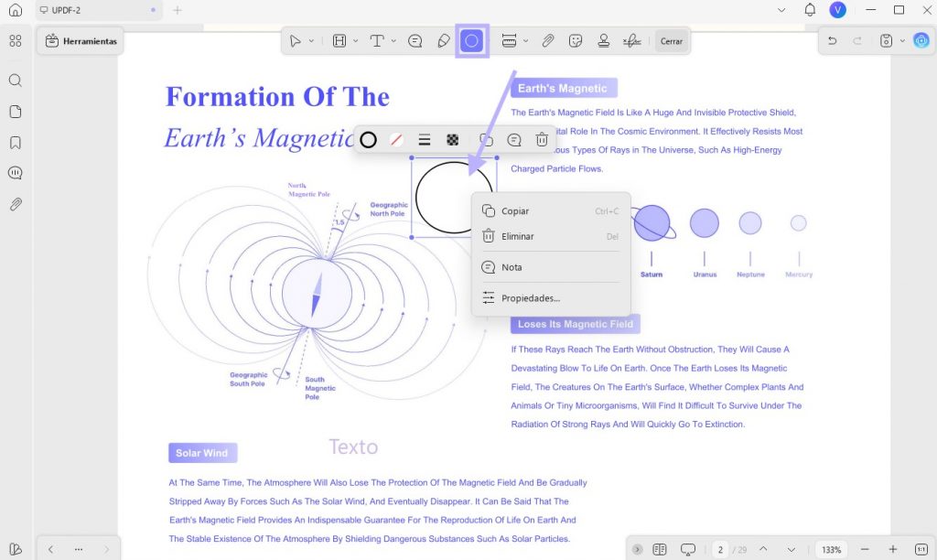Open the user account avatar V
This screenshot has height=560, width=937.
(x=838, y=9)
